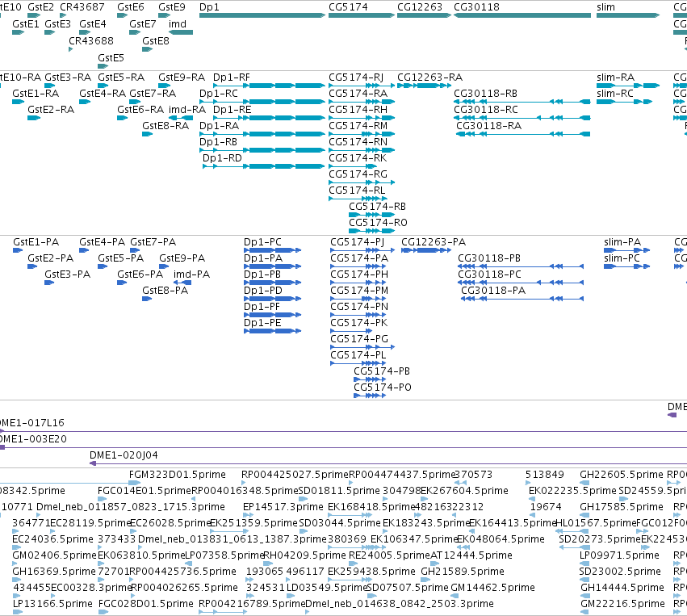The image size is (687, 616).
Task: Select the CG5174-RO transcript label
Action: point(378,223)
